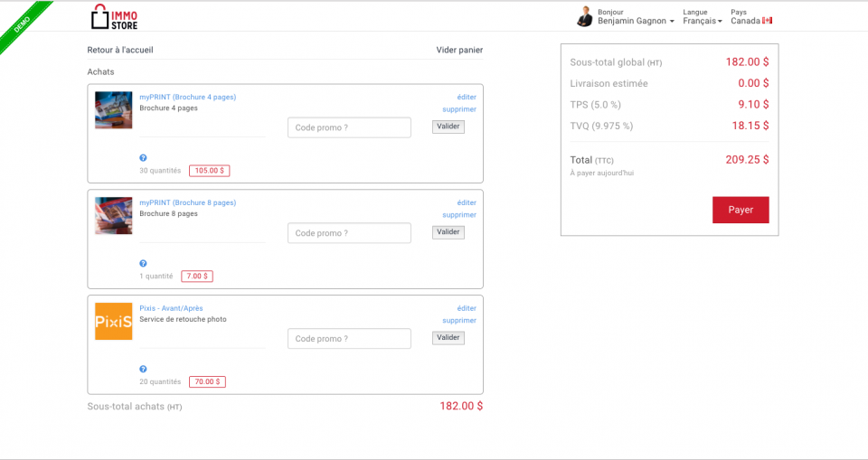Click the help icon for Brochure 8 pages
This screenshot has height=460, width=868.
click(x=143, y=264)
